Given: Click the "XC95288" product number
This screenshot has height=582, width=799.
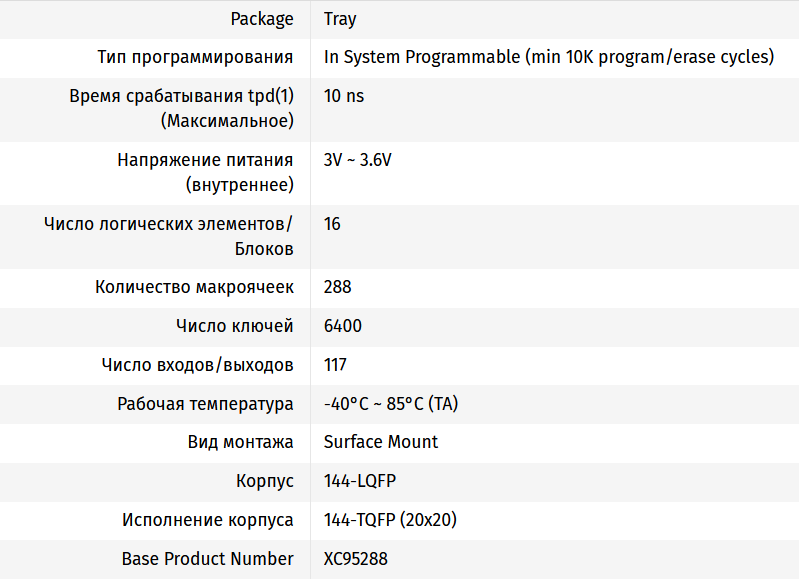Looking at the screenshot, I should [x=355, y=559].
